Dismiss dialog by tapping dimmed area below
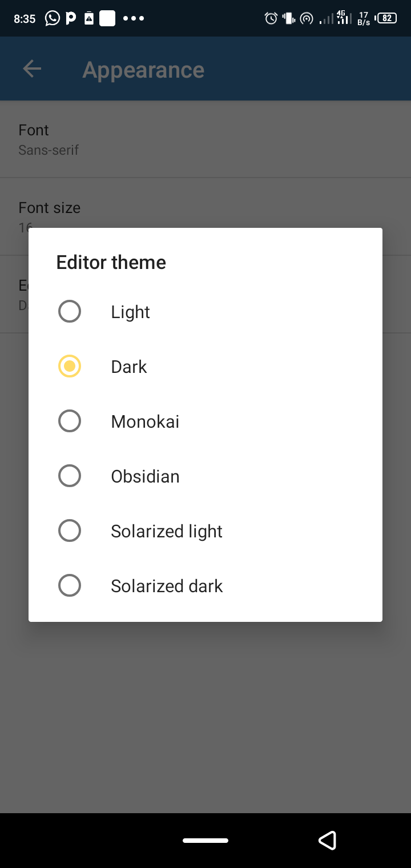 (x=205, y=714)
